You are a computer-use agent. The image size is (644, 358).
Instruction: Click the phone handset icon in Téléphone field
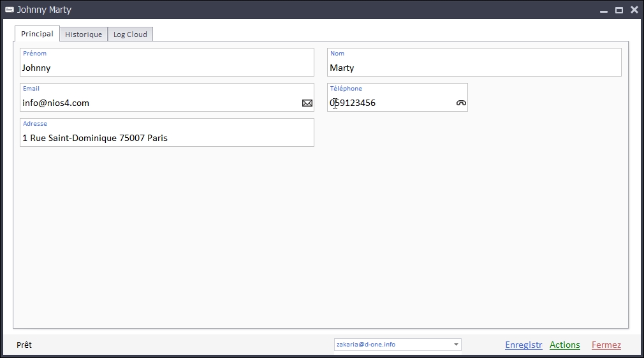coord(461,103)
